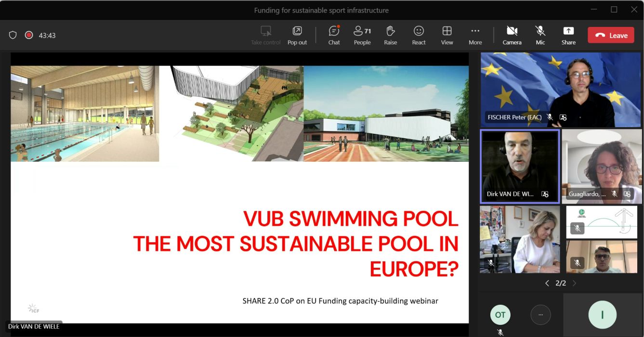Click the muted mic below the OT avatar
Viewport: 644px width, 337px height.
(x=500, y=332)
